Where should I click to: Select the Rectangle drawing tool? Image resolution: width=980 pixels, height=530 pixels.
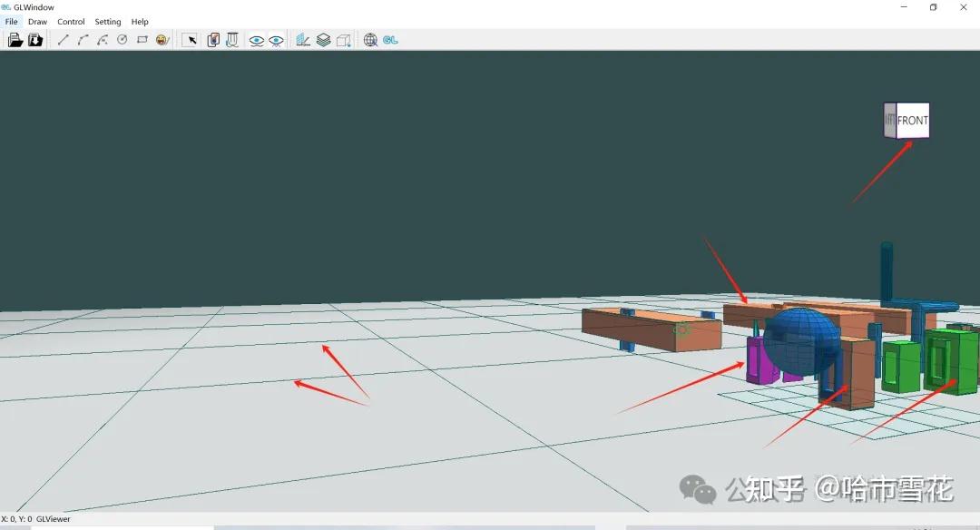142,39
